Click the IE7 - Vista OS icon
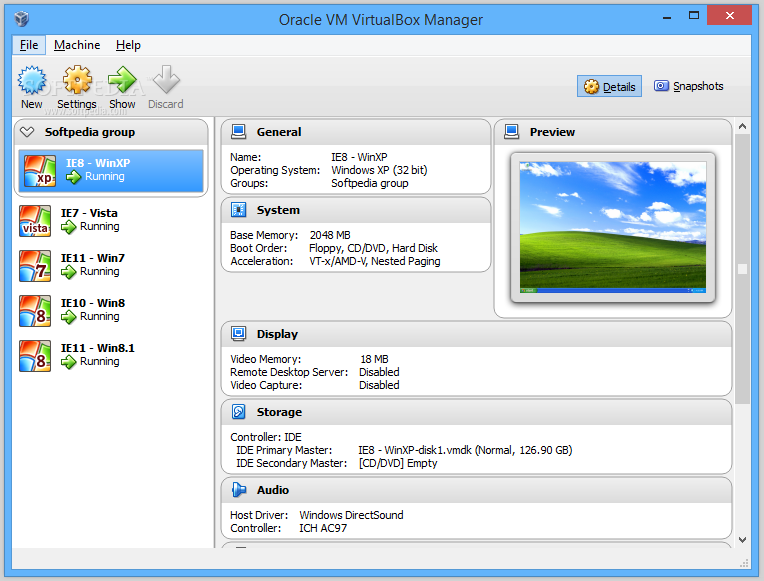The height and width of the screenshot is (581, 764). pyautogui.click(x=35, y=221)
